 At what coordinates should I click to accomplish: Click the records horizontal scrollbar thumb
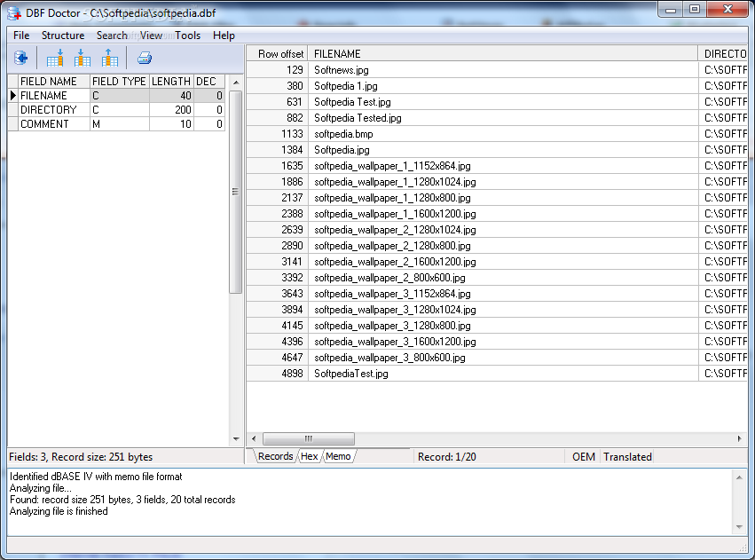click(309, 438)
